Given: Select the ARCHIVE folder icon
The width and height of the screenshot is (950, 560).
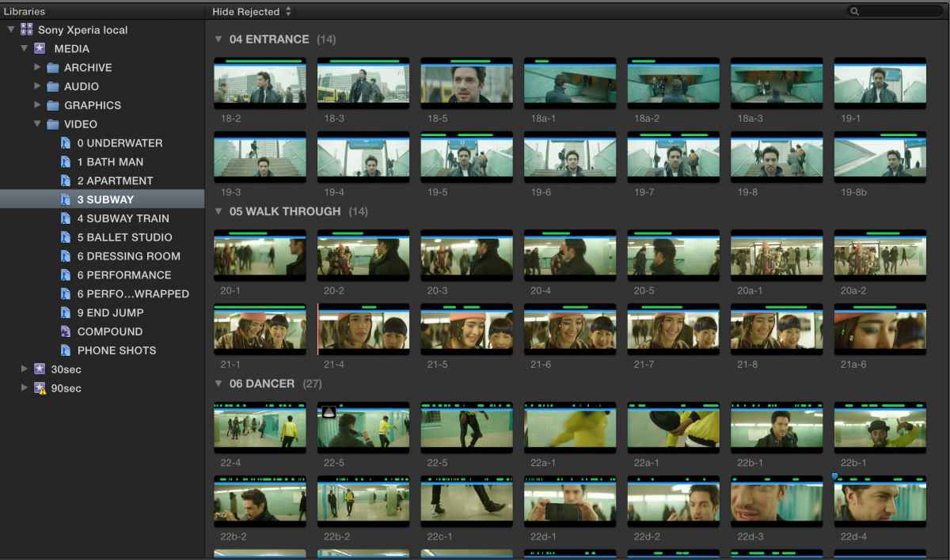Looking at the screenshot, I should pyautogui.click(x=53, y=68).
